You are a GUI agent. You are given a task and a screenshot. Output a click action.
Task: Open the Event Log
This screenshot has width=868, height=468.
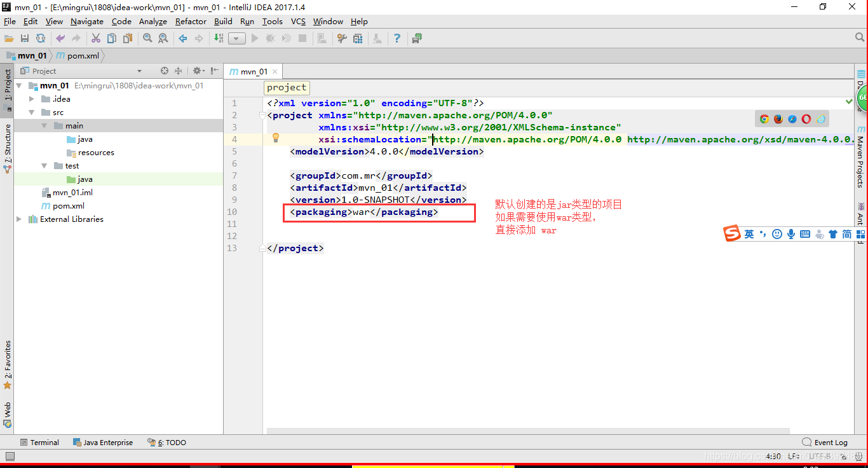click(x=825, y=442)
